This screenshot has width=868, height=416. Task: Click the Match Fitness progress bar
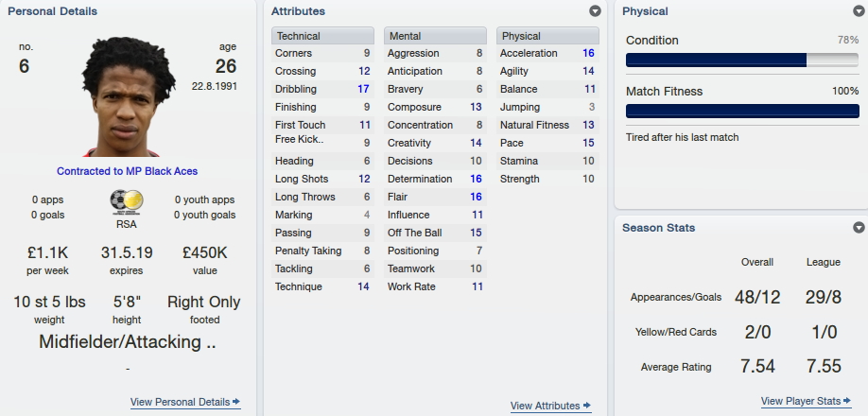(742, 112)
